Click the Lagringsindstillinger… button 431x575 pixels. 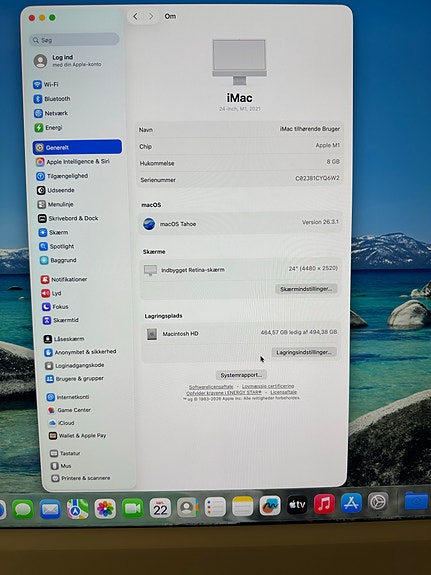304,352
